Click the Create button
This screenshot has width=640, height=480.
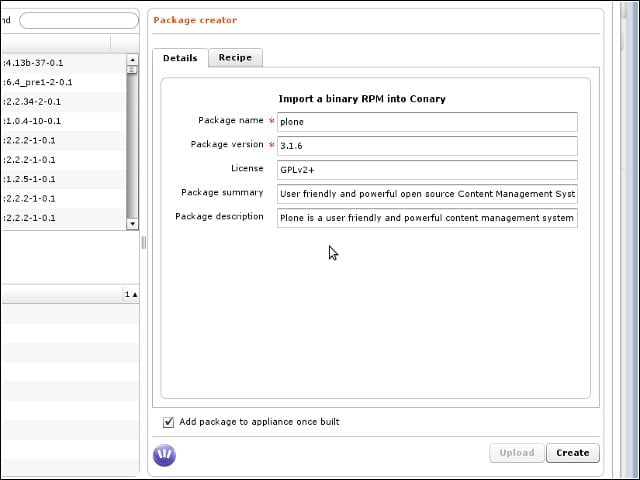[573, 453]
